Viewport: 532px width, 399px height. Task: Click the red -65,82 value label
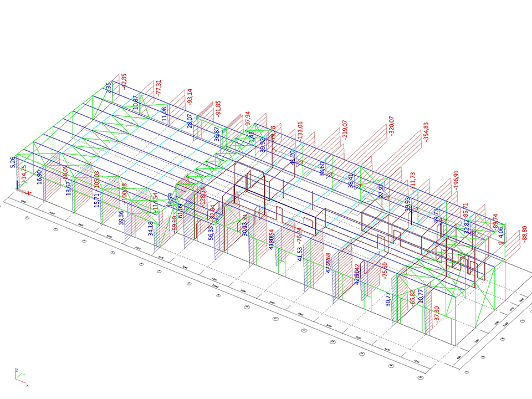tap(412, 298)
